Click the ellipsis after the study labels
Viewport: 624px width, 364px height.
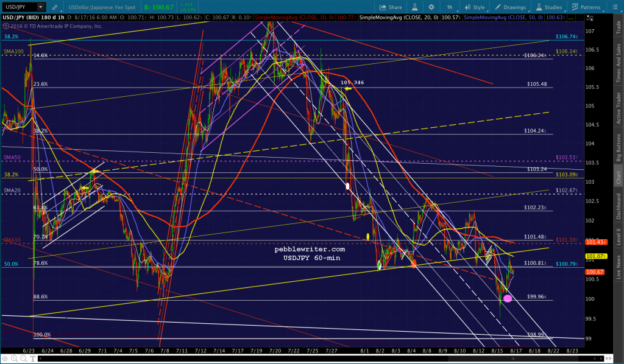572,18
